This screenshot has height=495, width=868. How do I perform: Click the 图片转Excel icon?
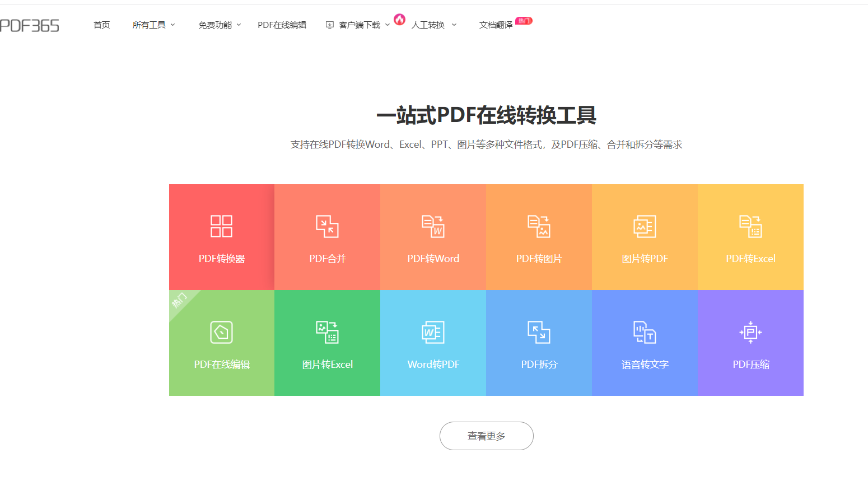coord(328,332)
